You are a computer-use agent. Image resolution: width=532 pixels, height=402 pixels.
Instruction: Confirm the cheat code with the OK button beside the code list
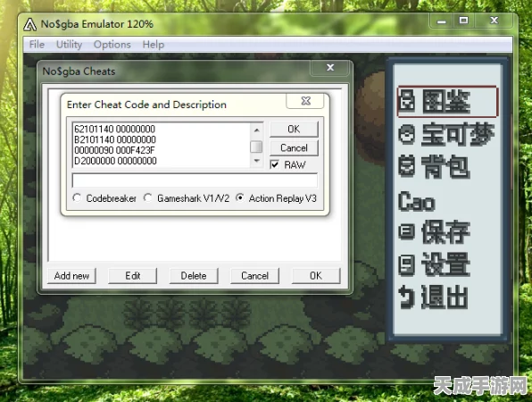(x=294, y=129)
